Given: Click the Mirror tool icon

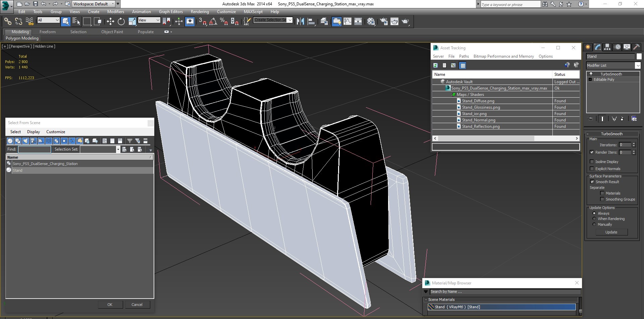Looking at the screenshot, I should coord(301,21).
